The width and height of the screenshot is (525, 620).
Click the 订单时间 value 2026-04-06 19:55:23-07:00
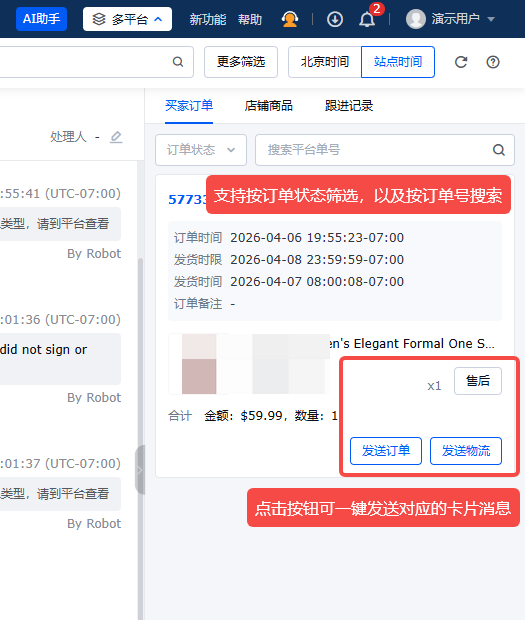[317, 238]
